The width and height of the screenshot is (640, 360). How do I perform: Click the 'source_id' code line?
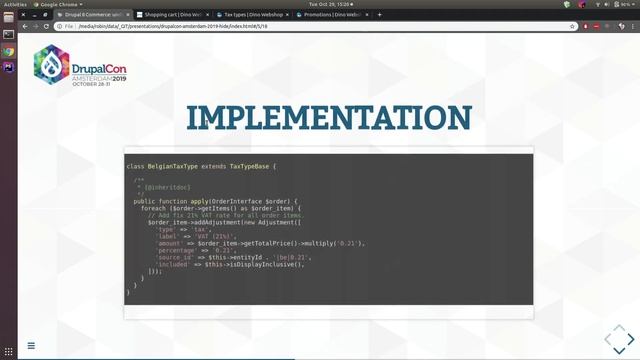233,258
